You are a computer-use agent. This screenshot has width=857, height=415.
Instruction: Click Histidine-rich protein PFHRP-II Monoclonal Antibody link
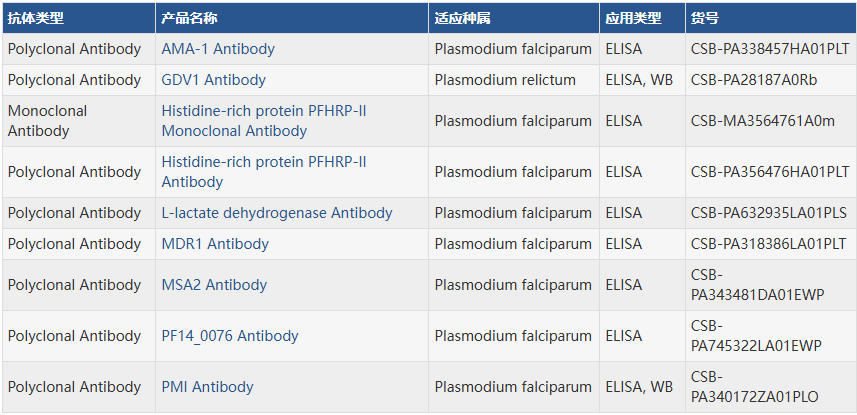(x=263, y=121)
